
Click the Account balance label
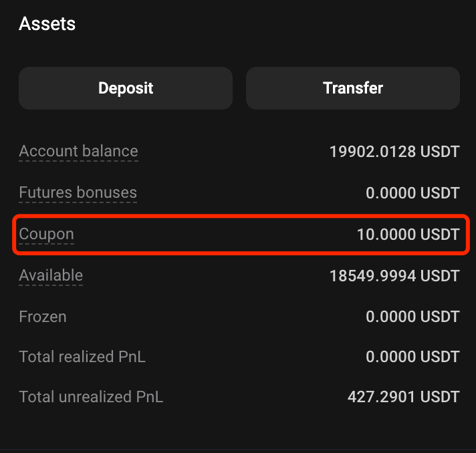click(x=78, y=152)
